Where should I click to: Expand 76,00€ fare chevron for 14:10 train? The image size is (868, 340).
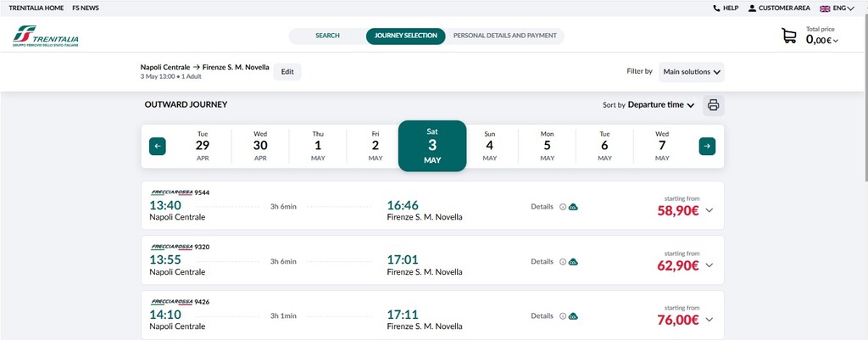coord(709,320)
